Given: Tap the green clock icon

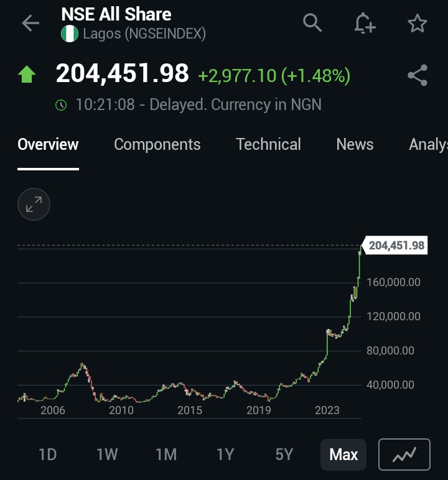Looking at the screenshot, I should [x=61, y=105].
